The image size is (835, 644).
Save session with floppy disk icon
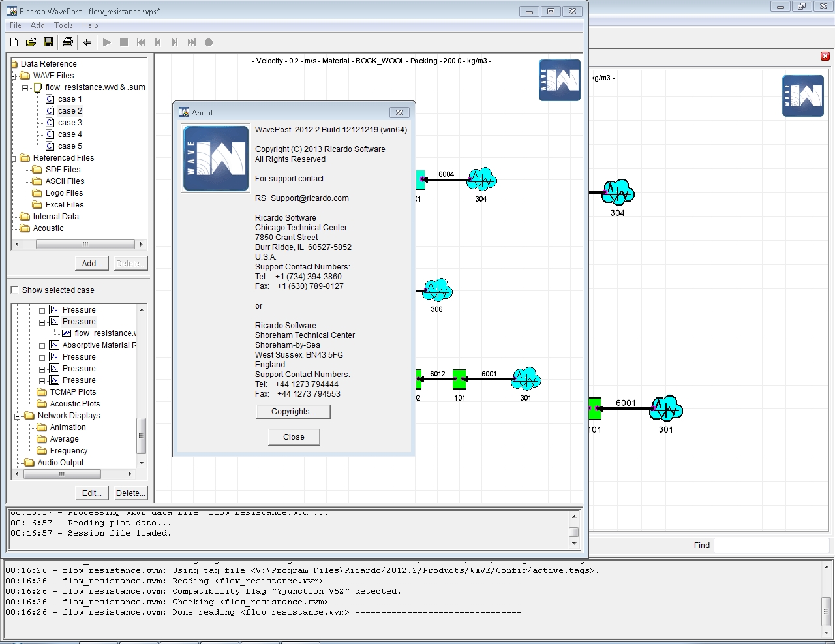pos(48,42)
